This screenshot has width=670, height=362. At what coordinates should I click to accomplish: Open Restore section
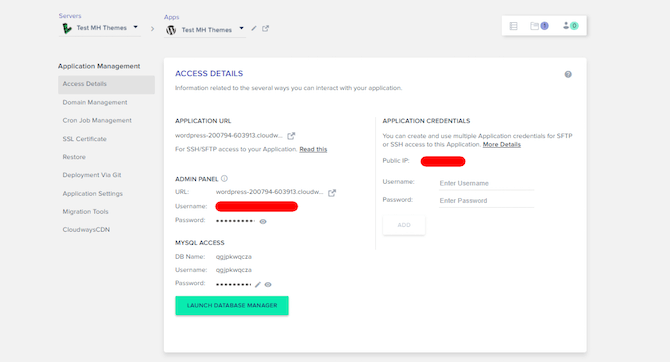[x=74, y=157]
